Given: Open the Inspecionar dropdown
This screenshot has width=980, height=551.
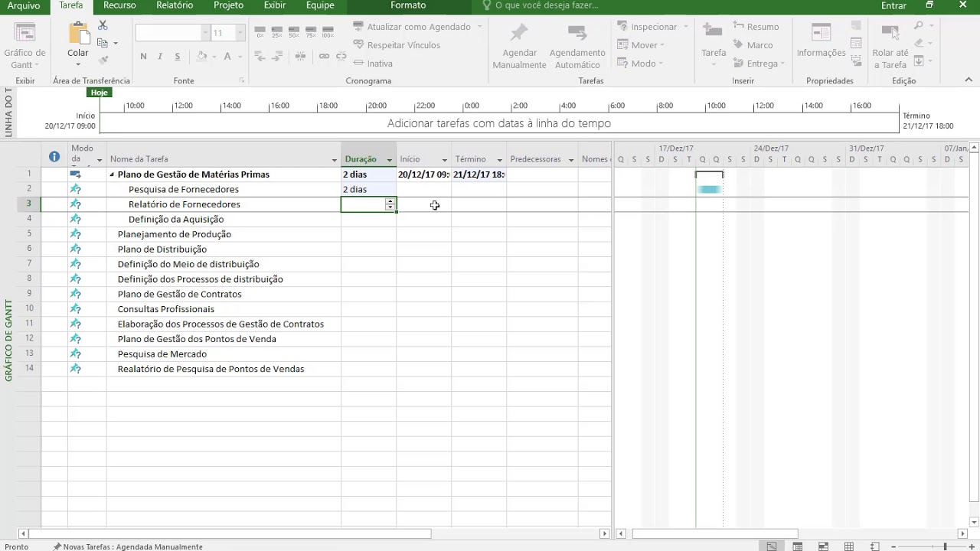Looking at the screenshot, I should point(653,27).
